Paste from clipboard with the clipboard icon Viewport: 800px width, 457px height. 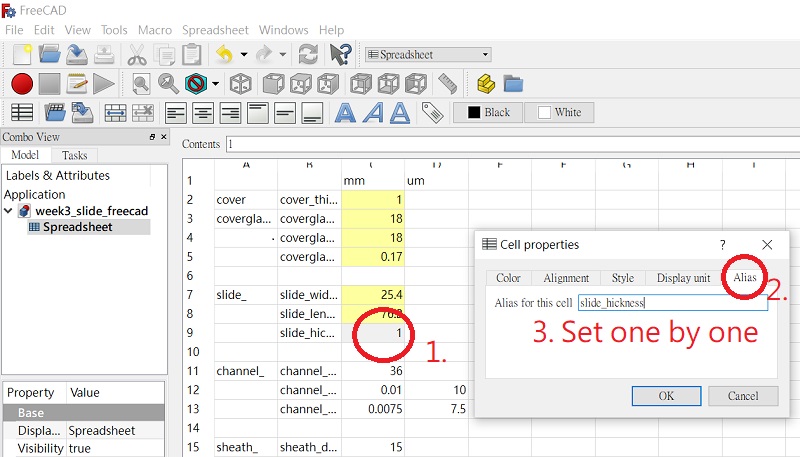pos(192,54)
